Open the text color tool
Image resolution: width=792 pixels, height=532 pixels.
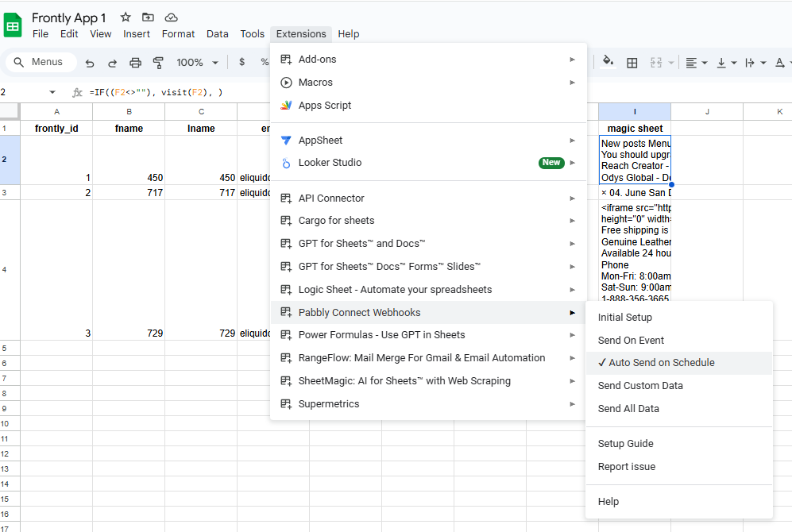click(780, 63)
